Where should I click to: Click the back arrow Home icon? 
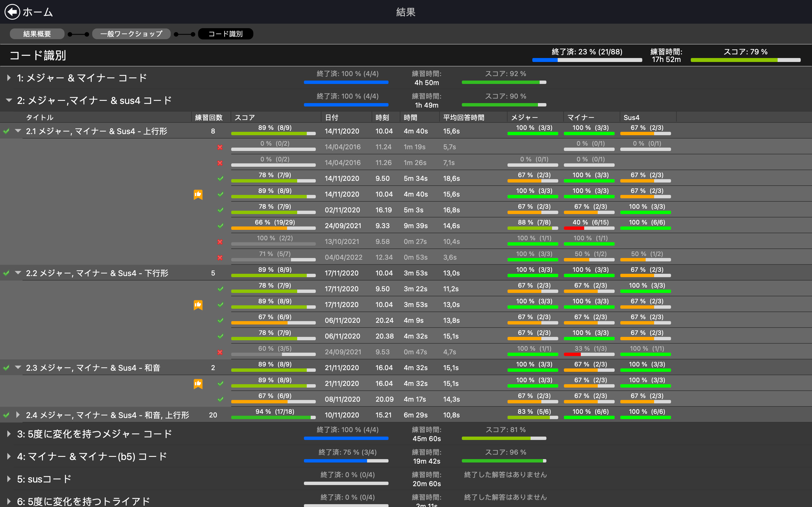[12, 12]
